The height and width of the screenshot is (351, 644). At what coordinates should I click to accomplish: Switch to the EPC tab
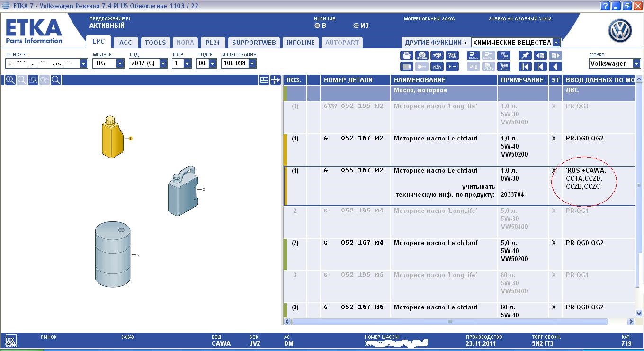[98, 42]
